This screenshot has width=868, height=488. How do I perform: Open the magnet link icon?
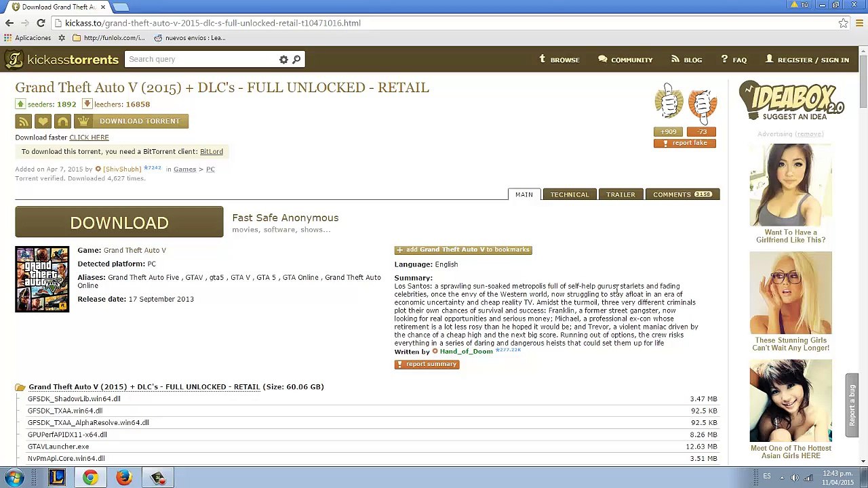click(62, 121)
